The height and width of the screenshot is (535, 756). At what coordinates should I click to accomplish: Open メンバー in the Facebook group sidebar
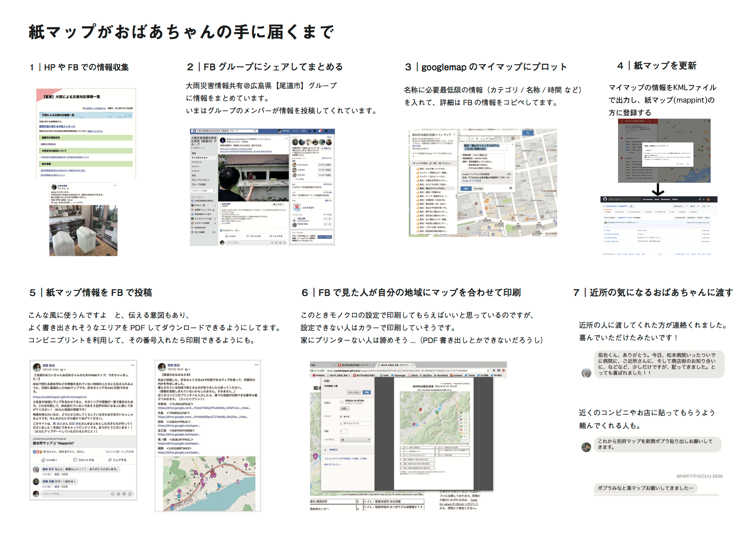(195, 167)
